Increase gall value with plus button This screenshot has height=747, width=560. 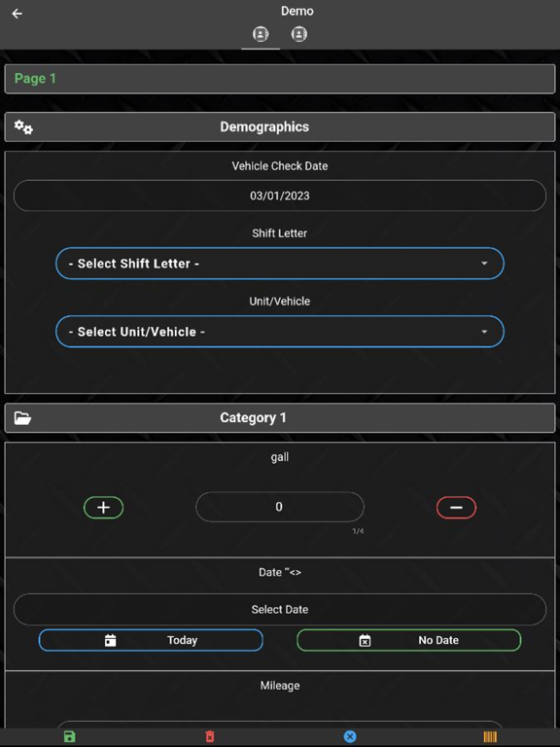103,508
